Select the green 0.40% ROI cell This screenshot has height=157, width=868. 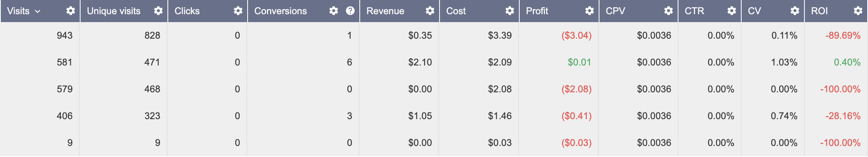coord(847,62)
